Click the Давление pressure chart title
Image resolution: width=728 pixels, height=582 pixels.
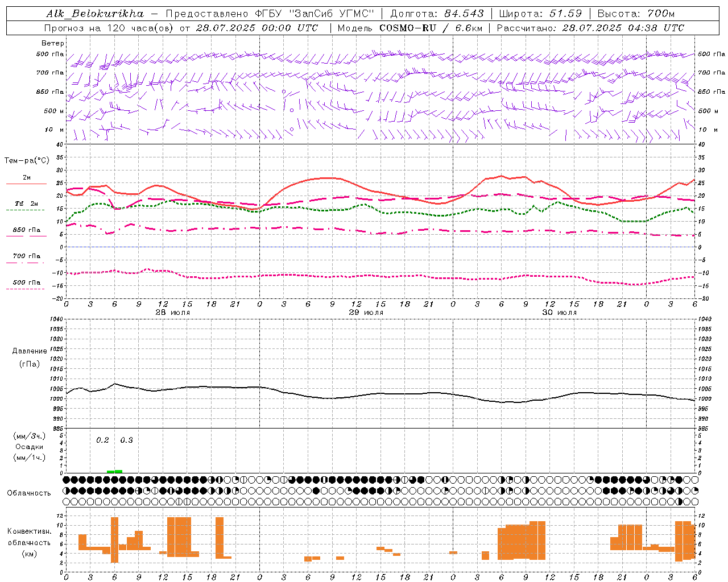30,351
